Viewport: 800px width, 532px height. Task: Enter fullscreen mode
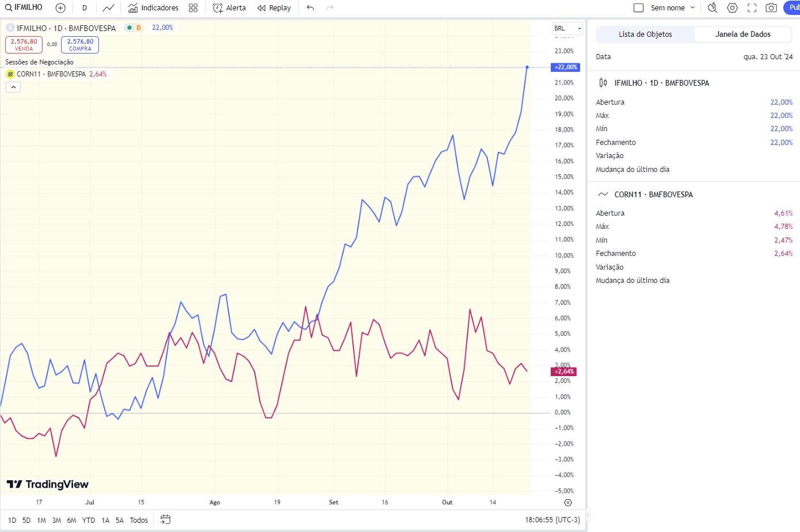coord(752,8)
